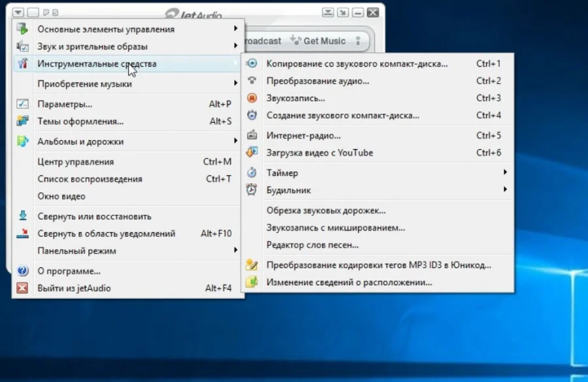Click the Основные элементы управления icon
Image resolution: width=588 pixels, height=382 pixels.
click(22, 29)
